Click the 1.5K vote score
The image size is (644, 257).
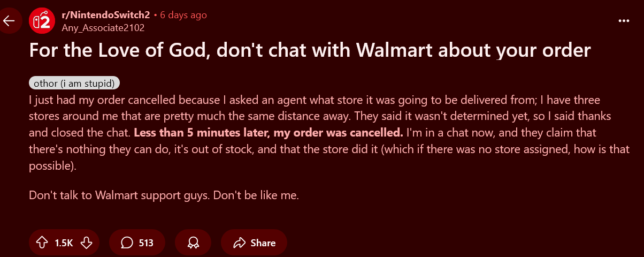[64, 243]
